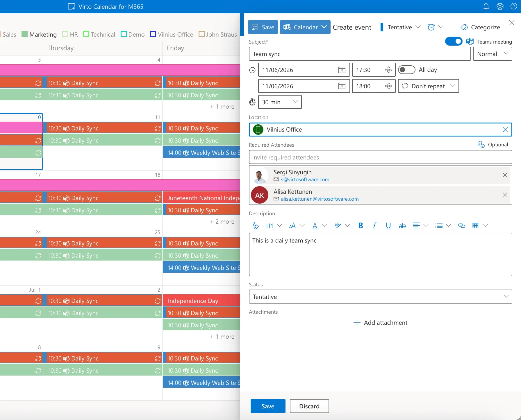Adjust start time 17:30 spinner
The width and height of the screenshot is (521, 420).
[x=388, y=70]
